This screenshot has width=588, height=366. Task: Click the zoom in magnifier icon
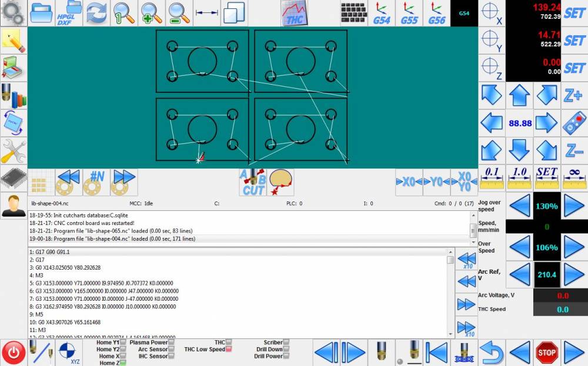point(151,13)
